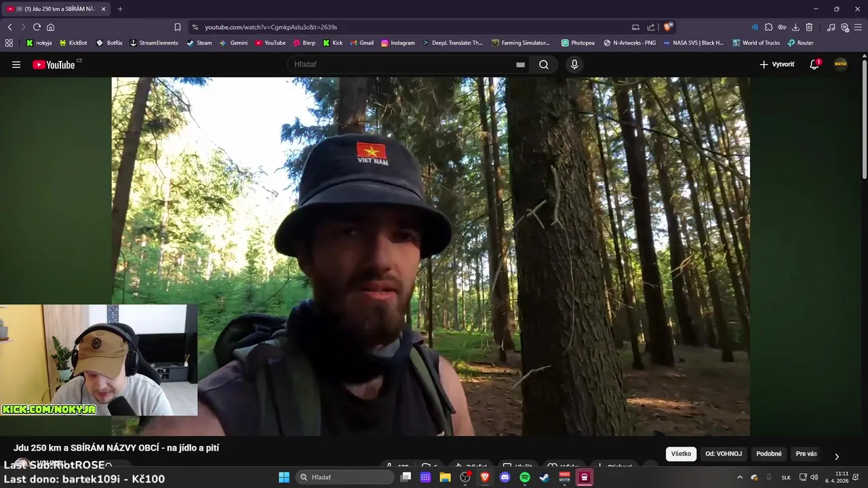This screenshot has width=868, height=488.
Task: Open the Gemini bookmark
Action: pyautogui.click(x=233, y=43)
